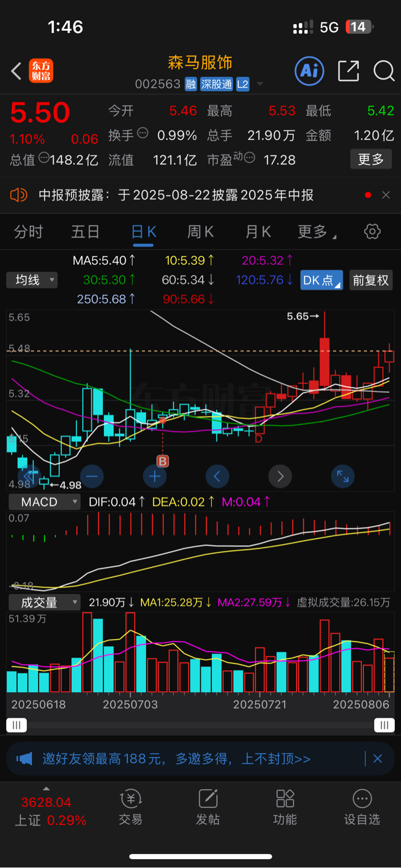Zoom out chart with minus icon

(92, 476)
